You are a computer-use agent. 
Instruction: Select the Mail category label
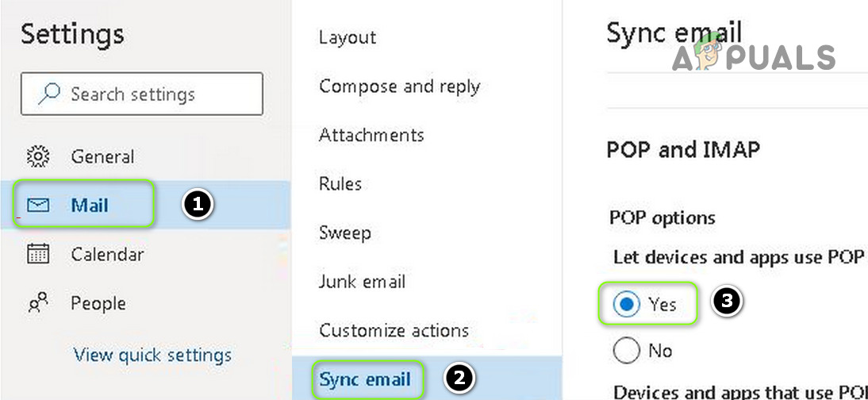click(x=90, y=206)
